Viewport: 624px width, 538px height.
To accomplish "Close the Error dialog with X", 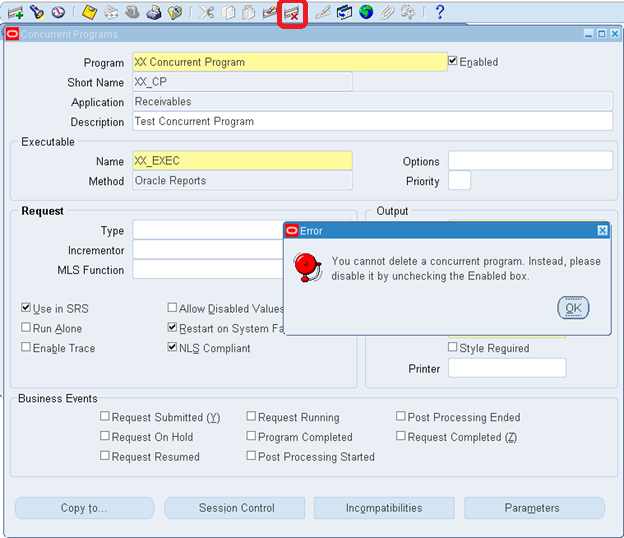I will (x=603, y=230).
